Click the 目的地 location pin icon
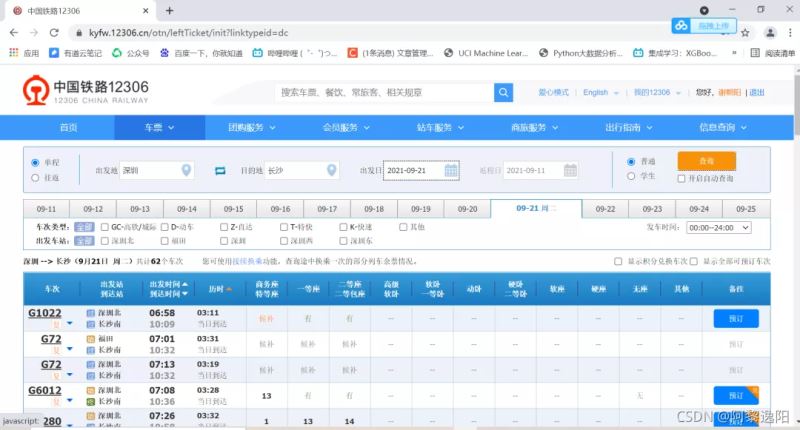800x430 pixels. click(331, 171)
